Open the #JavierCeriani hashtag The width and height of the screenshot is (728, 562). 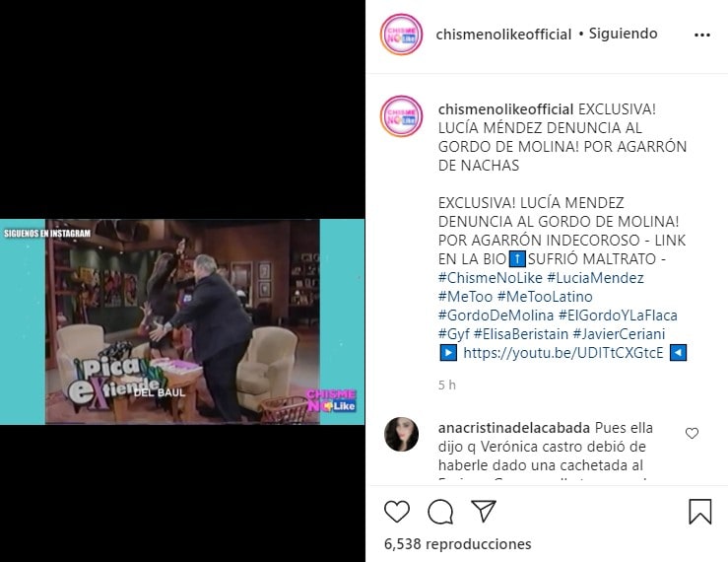tap(619, 334)
